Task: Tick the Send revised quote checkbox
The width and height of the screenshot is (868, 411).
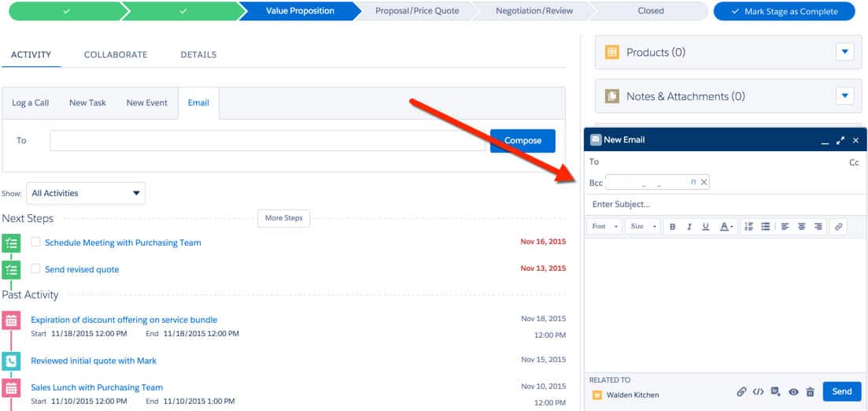Action: click(x=35, y=269)
